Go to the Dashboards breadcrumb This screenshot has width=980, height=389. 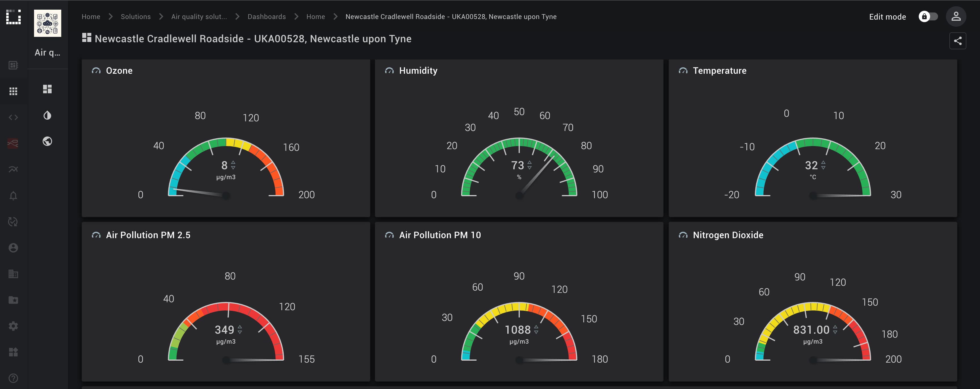[267, 17]
